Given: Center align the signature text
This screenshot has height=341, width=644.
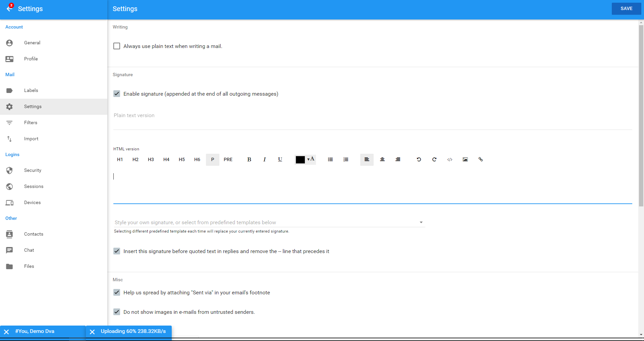Looking at the screenshot, I should coord(382,159).
